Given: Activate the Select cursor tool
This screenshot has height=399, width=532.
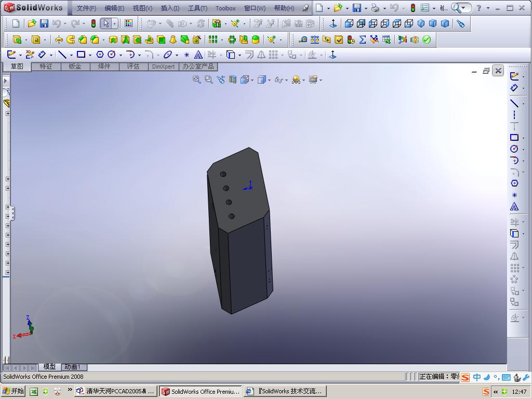Looking at the screenshot, I should pyautogui.click(x=106, y=23).
